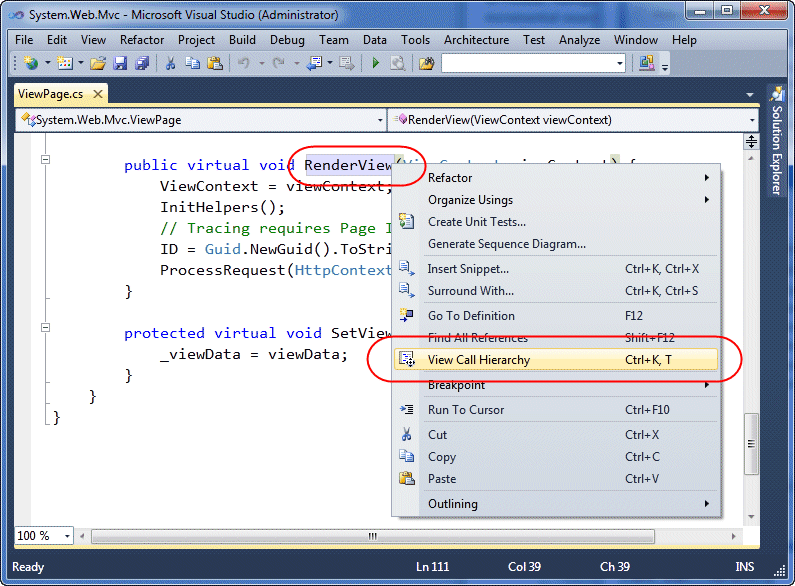Image resolution: width=795 pixels, height=586 pixels.
Task: Open the context menu Refactor submenu
Action: pyautogui.click(x=556, y=178)
